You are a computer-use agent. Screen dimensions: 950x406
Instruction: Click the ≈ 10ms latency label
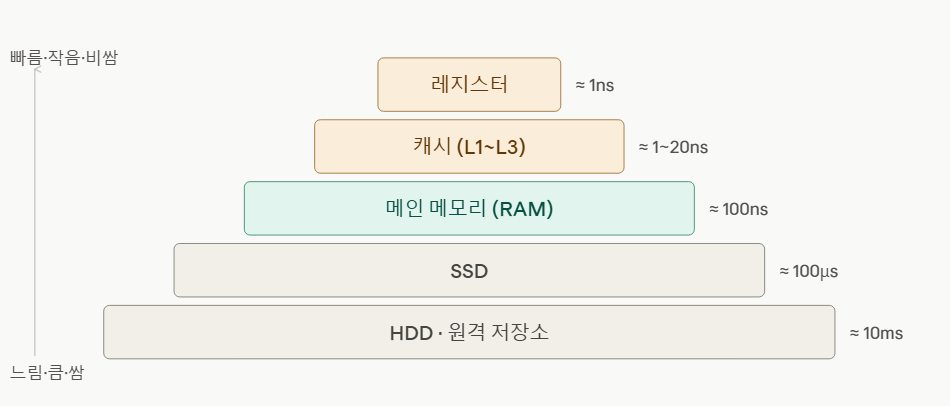point(876,333)
